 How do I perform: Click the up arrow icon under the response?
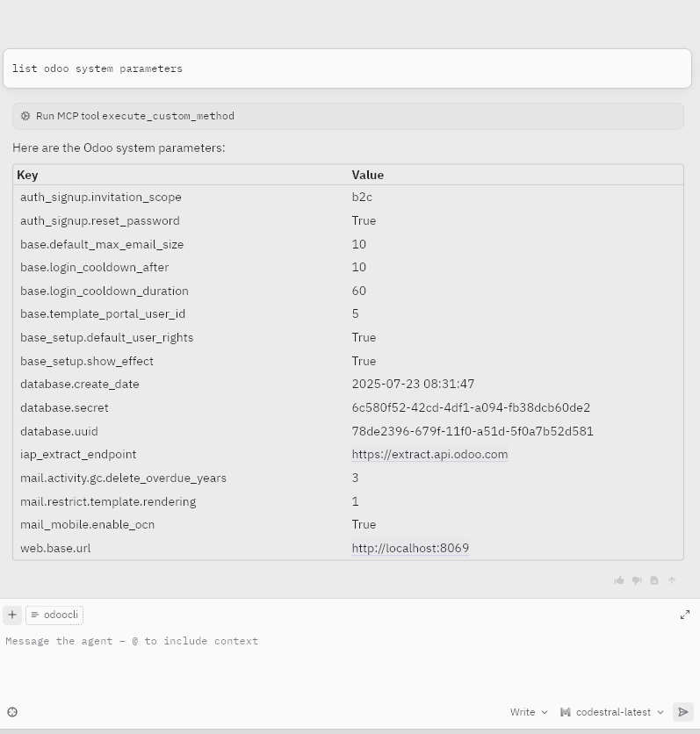(672, 580)
